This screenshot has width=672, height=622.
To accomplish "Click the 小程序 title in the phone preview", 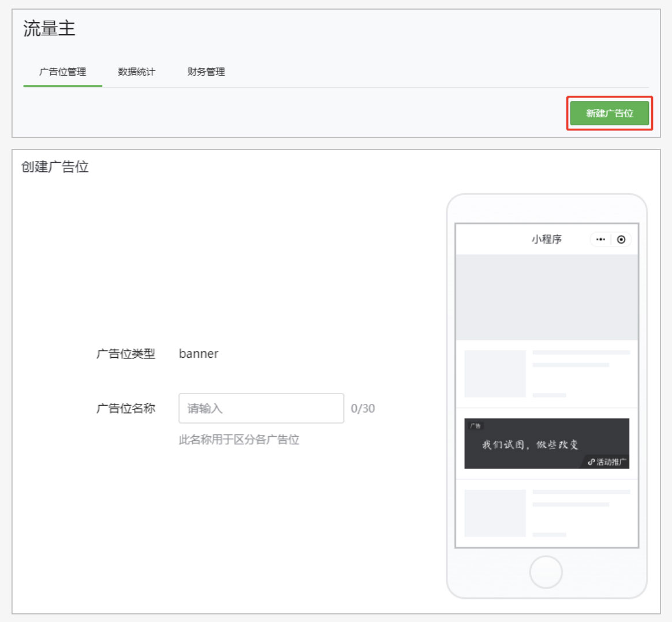I will point(546,239).
